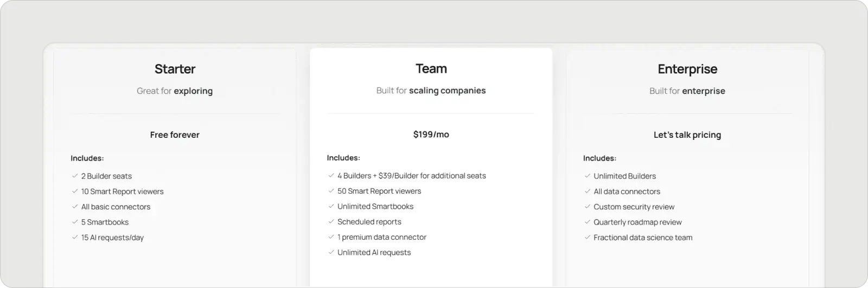Click checkmark beside Scheduled reports

coord(331,222)
